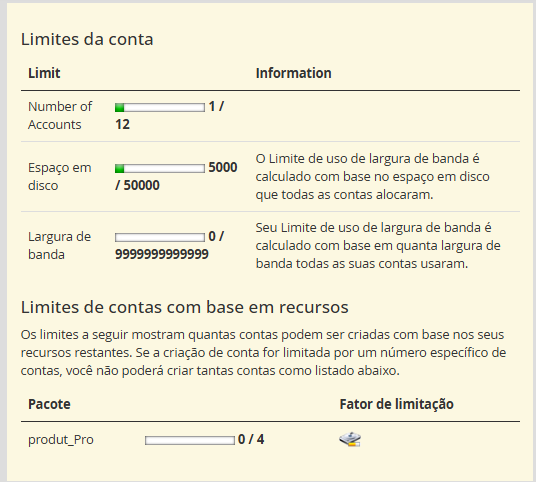Click the Number of Accounts progress bar
The height and width of the screenshot is (482, 536).
pyautogui.click(x=160, y=107)
